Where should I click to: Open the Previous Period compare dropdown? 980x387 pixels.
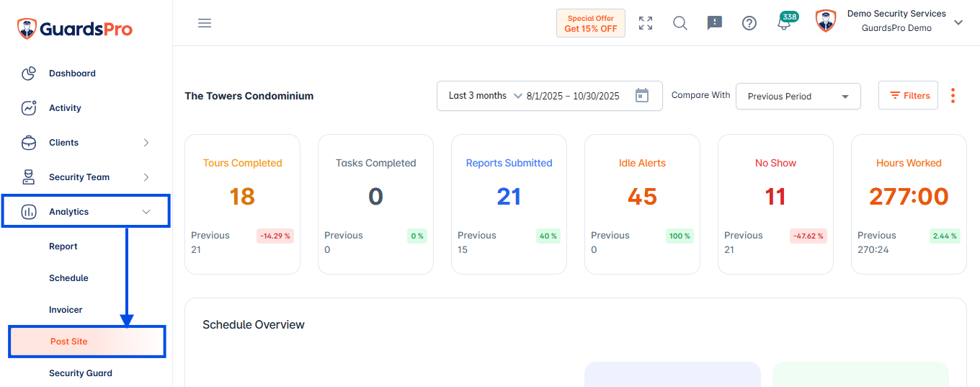point(798,96)
